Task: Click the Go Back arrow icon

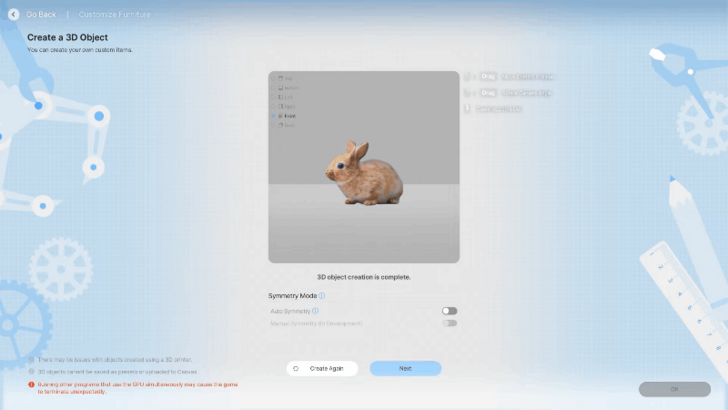Action: pos(13,14)
